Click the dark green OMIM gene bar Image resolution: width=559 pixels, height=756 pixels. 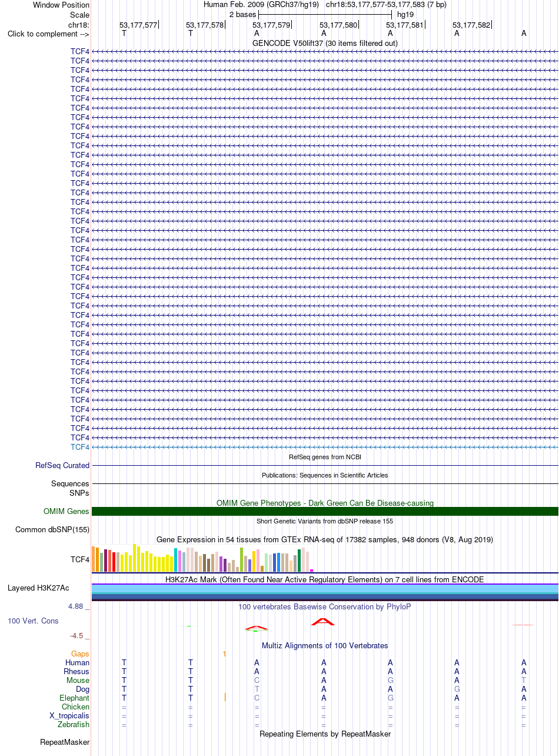(325, 511)
